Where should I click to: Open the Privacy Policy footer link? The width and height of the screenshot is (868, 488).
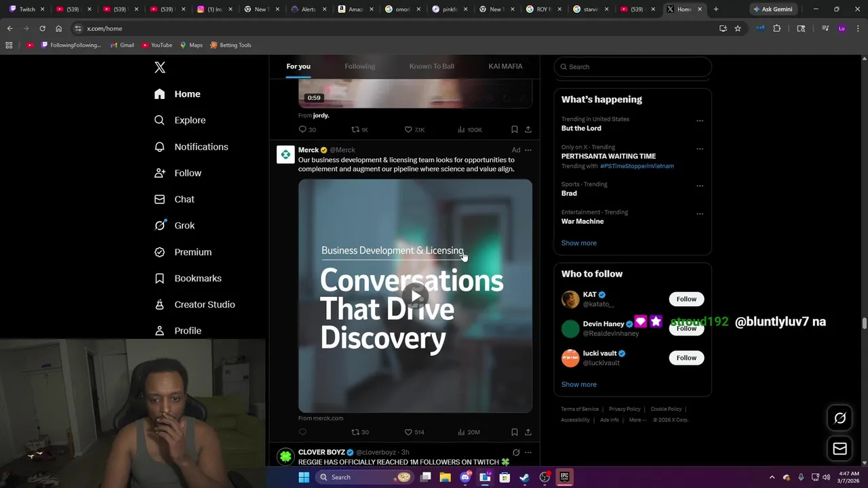pos(625,409)
